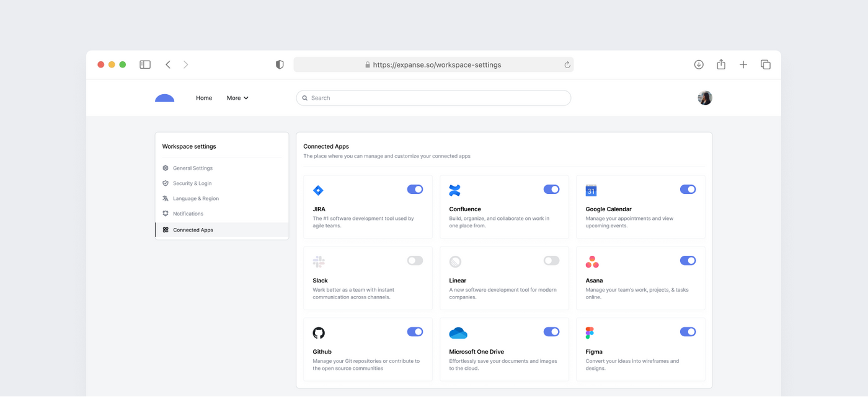Screen dimensions: 868x397
Task: Click the Google Calendar app icon
Action: (x=591, y=190)
